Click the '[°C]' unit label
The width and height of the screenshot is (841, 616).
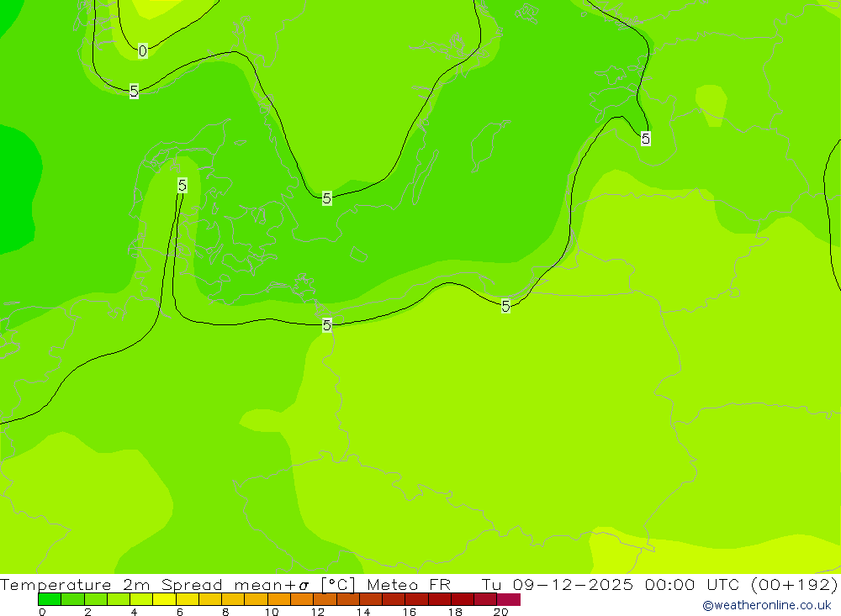coord(338,584)
